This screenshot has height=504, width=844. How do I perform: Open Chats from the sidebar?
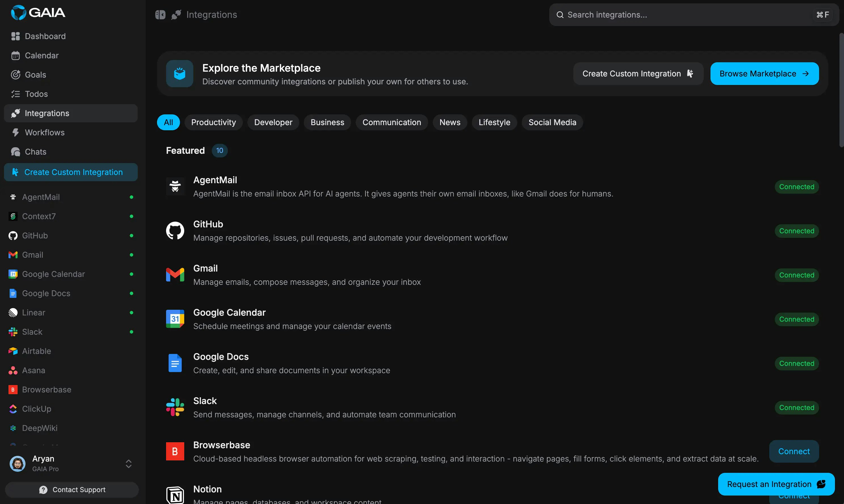pyautogui.click(x=35, y=152)
